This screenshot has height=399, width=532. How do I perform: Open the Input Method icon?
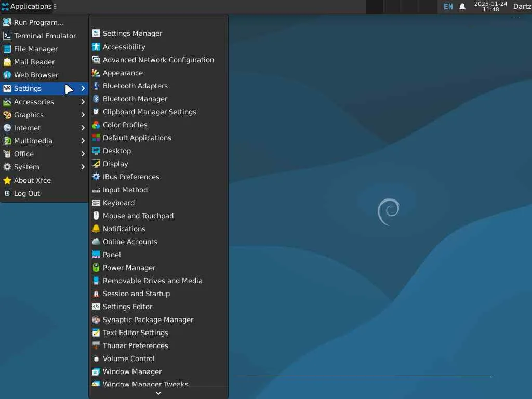(96, 190)
